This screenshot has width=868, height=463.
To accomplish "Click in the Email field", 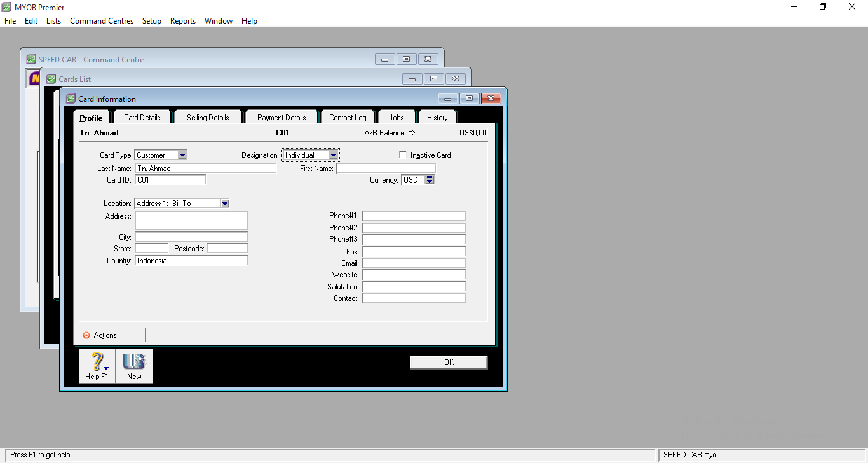I will (414, 263).
